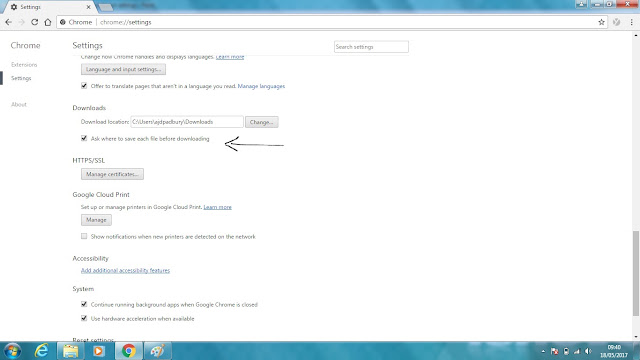The width and height of the screenshot is (640, 360).
Task: Open Extensions in the left sidebar
Action: click(24, 64)
